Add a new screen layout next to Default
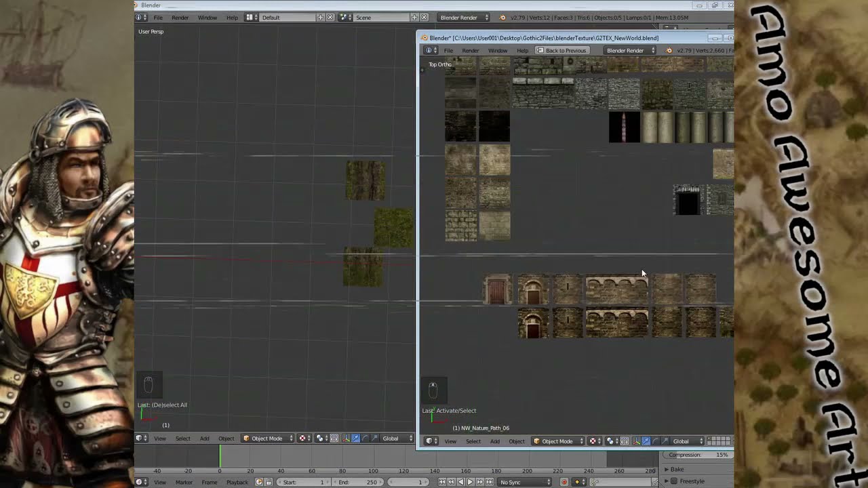Screen dimensions: 868x488 tap(321, 17)
